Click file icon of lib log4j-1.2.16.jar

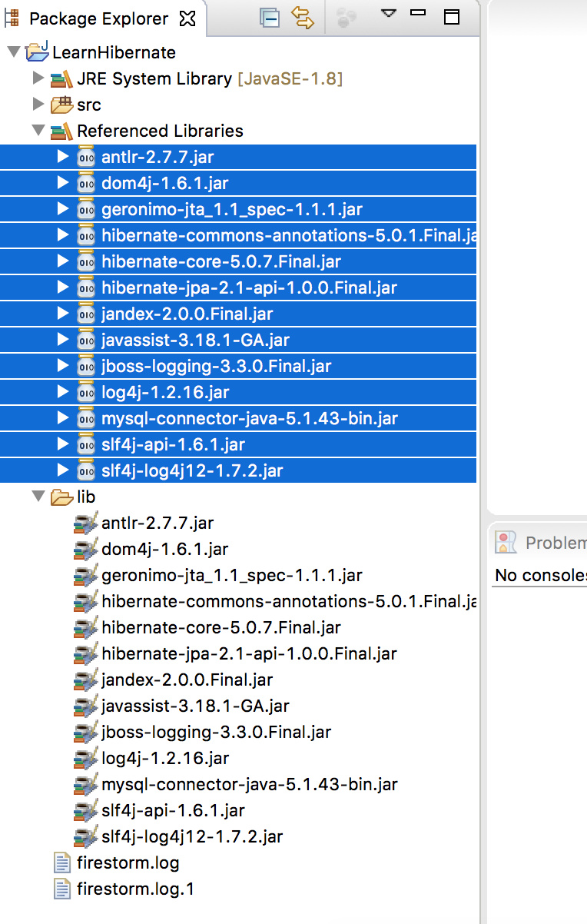click(85, 759)
